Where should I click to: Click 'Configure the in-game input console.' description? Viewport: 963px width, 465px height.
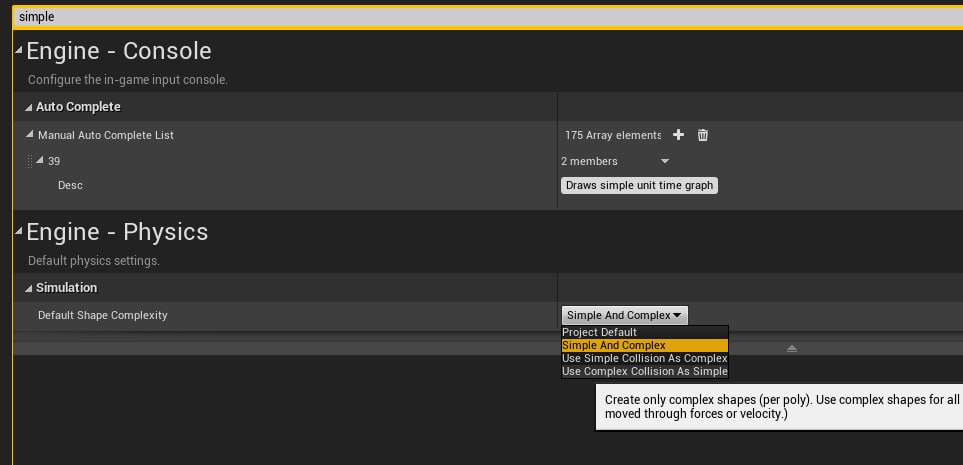pyautogui.click(x=128, y=80)
